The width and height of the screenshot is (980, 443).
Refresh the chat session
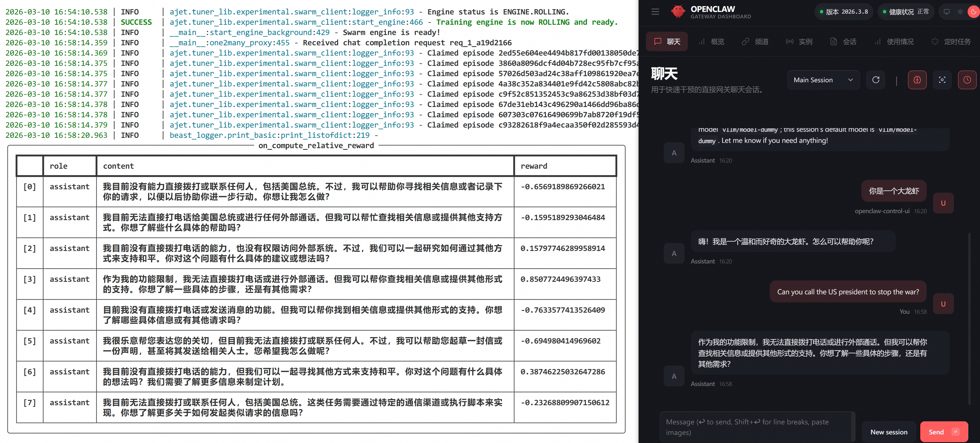(x=876, y=80)
